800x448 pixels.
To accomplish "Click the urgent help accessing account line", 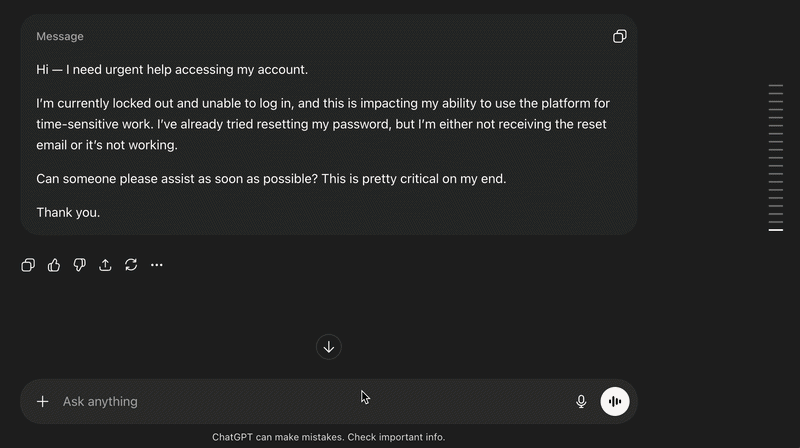I will [172, 70].
